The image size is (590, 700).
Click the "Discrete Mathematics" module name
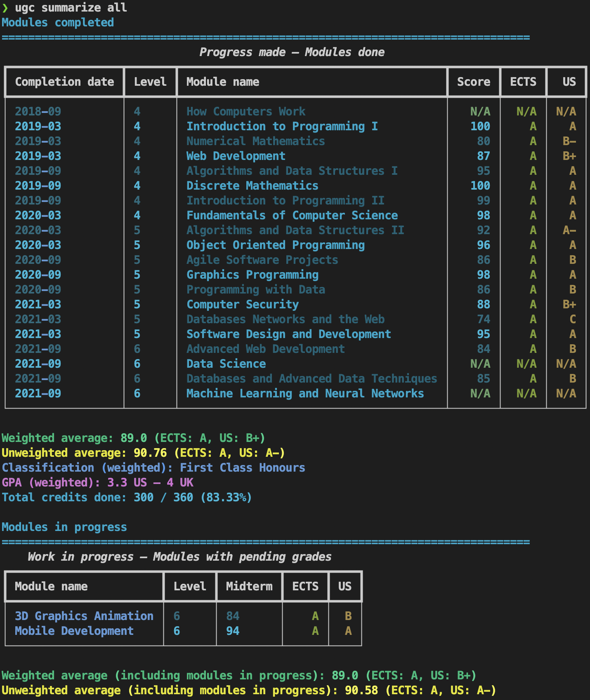pyautogui.click(x=252, y=186)
